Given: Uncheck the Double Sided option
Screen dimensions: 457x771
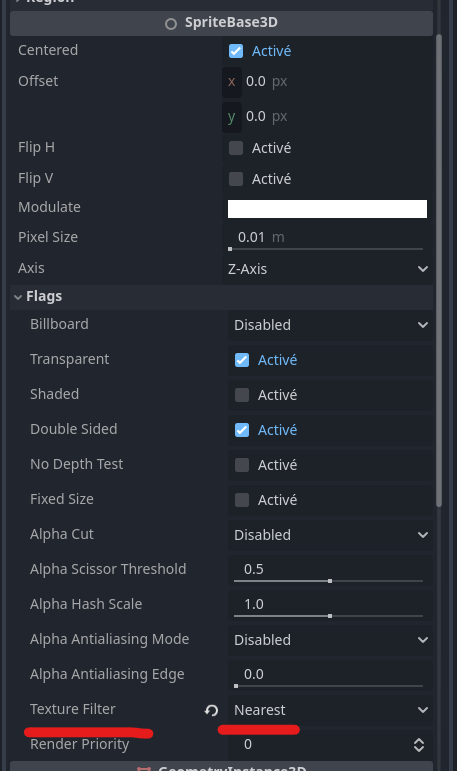Looking at the screenshot, I should pos(242,430).
